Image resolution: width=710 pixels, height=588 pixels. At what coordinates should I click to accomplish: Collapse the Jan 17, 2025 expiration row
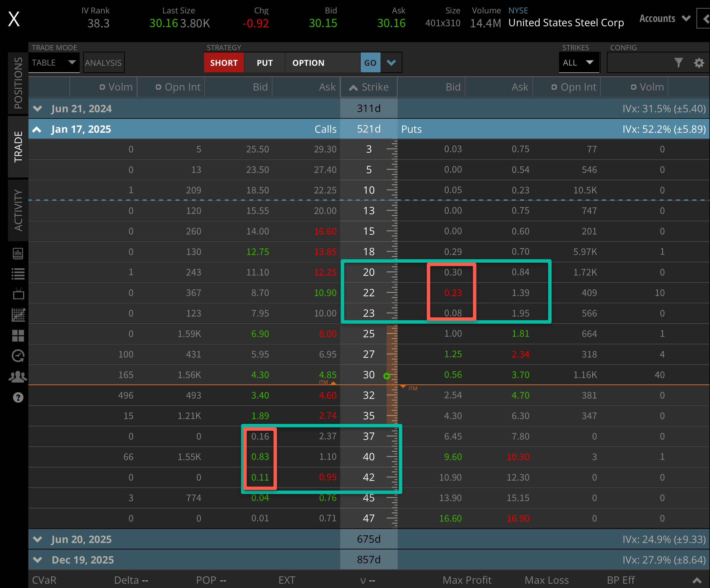point(37,129)
